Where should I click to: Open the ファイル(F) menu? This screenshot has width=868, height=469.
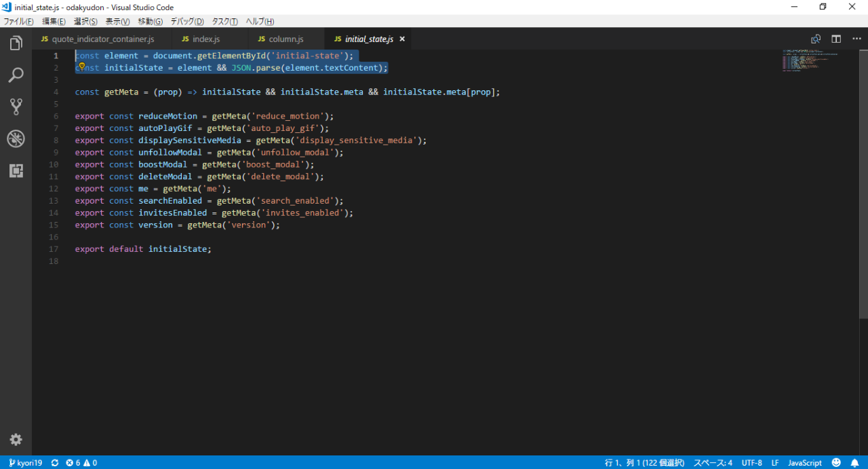point(19,22)
